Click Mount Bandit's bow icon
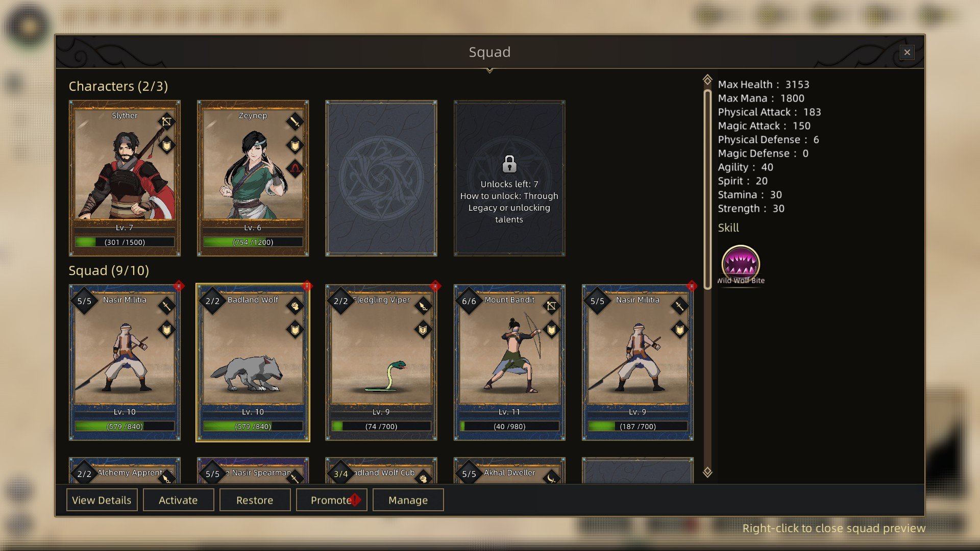Screen dimensions: 980x551 (551, 306)
